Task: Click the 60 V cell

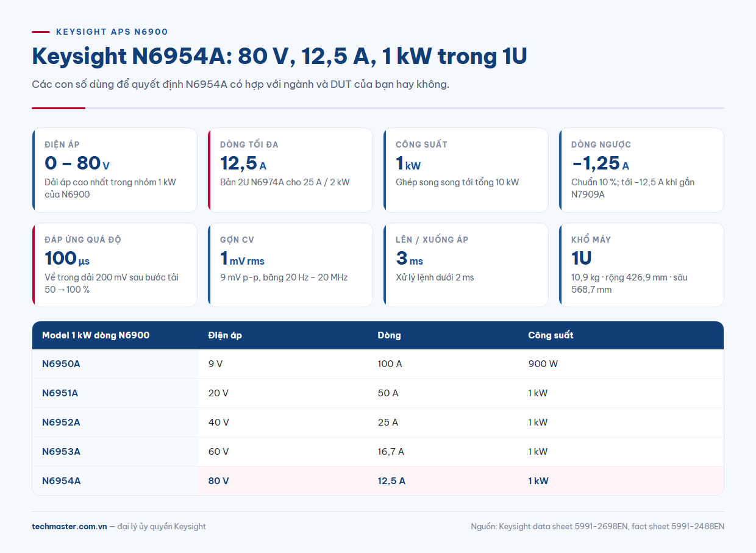Action: [218, 452]
